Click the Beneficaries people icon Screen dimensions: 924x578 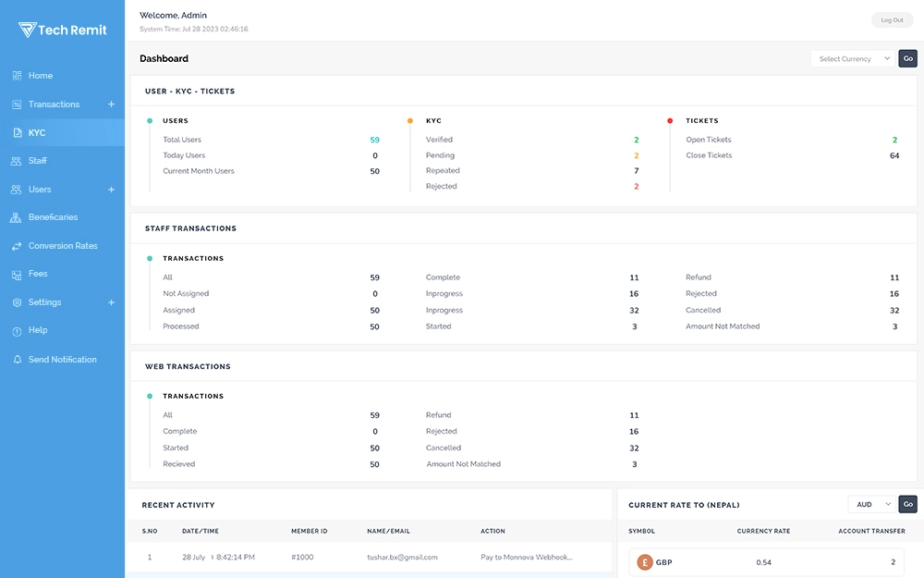coord(16,216)
